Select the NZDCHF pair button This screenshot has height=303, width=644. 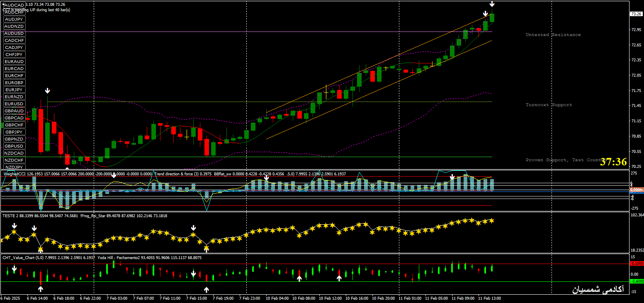click(14, 160)
